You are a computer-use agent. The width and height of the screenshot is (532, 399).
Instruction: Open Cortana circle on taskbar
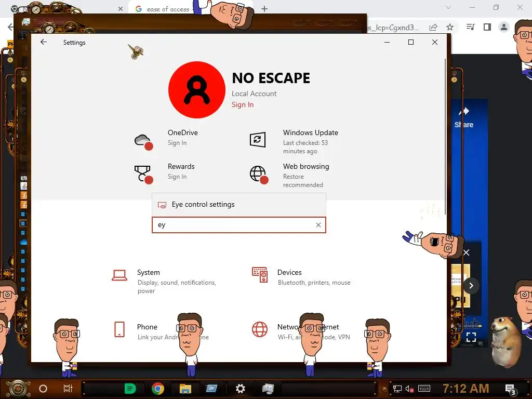[43, 389]
